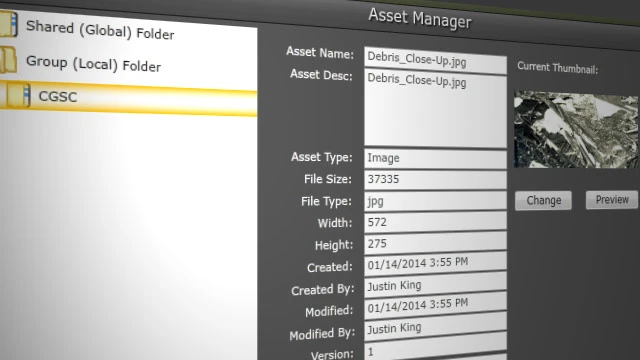Edit the Asset Name field
Viewport: 640px width, 360px height.
tap(435, 60)
